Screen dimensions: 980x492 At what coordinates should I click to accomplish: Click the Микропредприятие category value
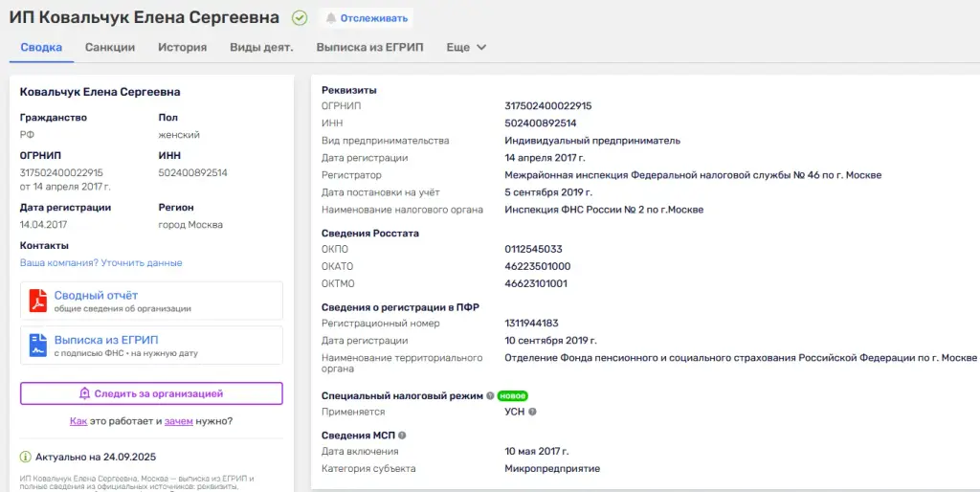(x=552, y=468)
